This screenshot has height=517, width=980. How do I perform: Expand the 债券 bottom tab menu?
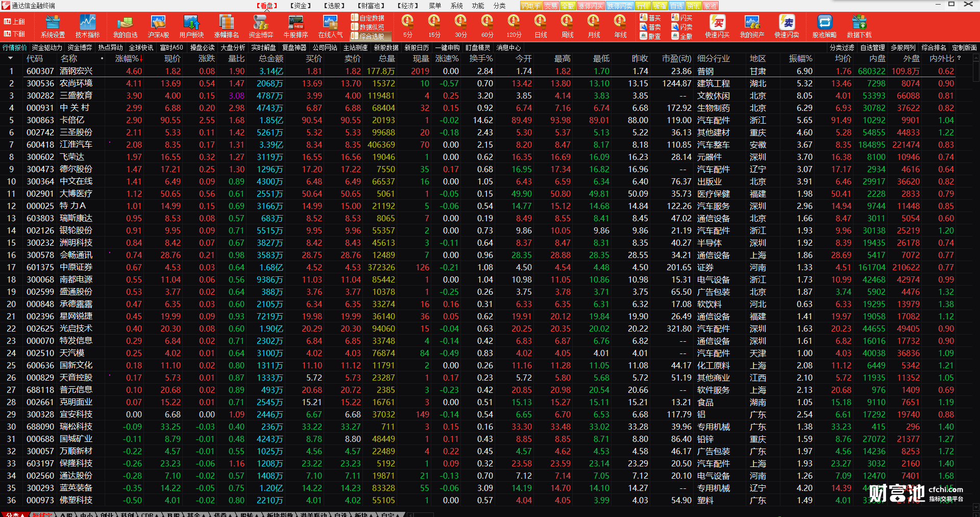tap(223, 514)
